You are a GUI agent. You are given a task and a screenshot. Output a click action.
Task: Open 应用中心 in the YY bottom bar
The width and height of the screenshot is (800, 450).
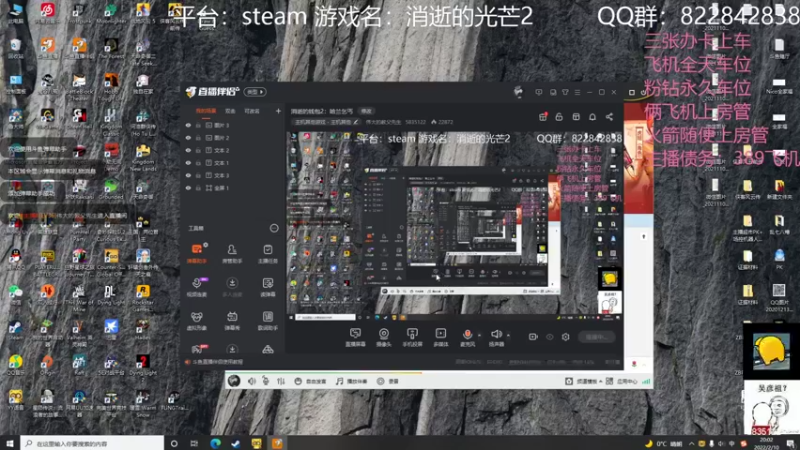621,381
